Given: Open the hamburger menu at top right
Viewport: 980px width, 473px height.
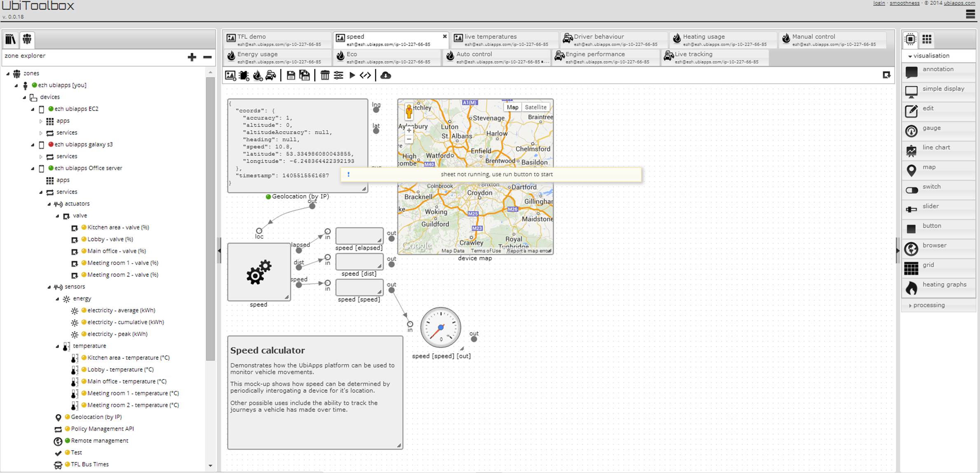Looking at the screenshot, I should click(970, 14).
